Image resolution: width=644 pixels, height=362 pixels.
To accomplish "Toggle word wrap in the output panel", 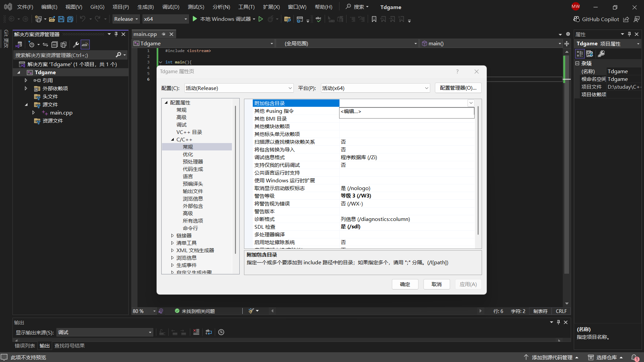I will [209, 332].
